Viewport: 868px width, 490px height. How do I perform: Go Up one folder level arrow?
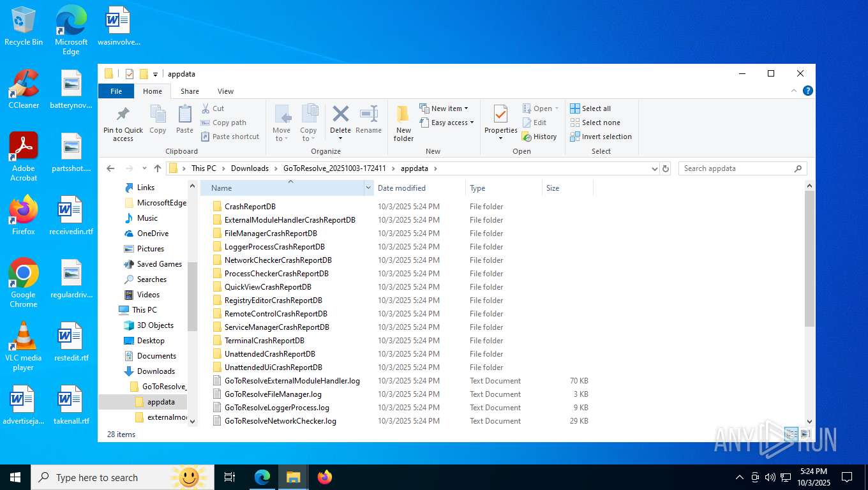click(157, 168)
